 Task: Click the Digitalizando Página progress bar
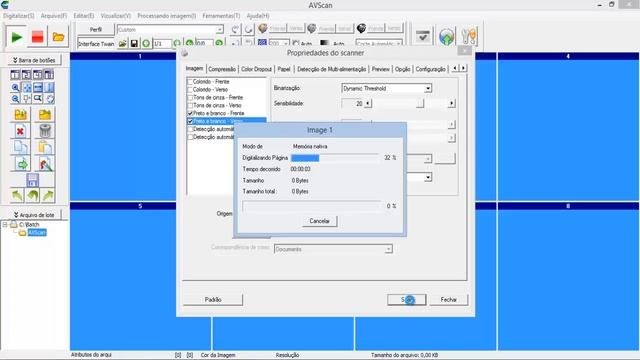(334, 158)
